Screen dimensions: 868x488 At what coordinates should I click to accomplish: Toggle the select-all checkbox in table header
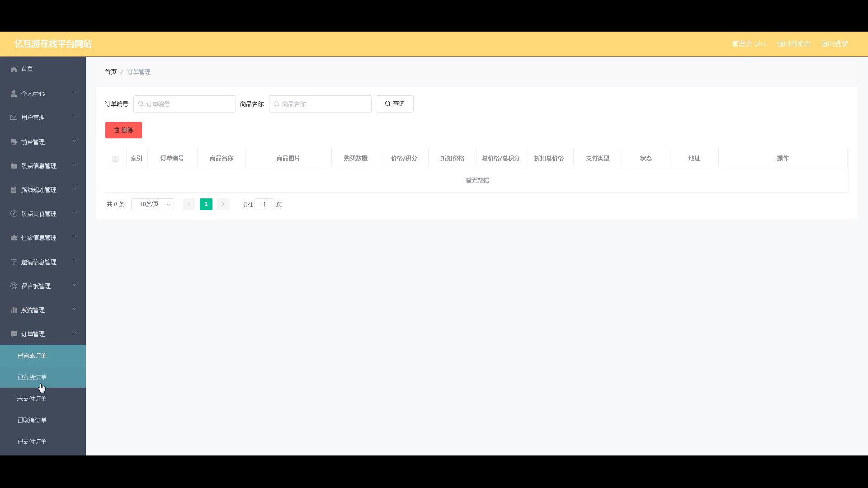tap(115, 159)
